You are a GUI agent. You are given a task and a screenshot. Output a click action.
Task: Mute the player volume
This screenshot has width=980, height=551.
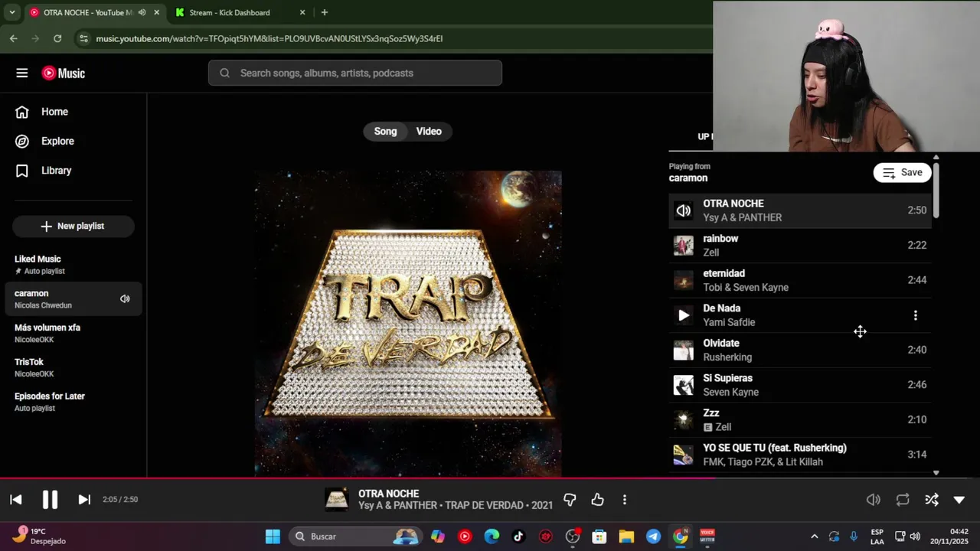tap(874, 500)
